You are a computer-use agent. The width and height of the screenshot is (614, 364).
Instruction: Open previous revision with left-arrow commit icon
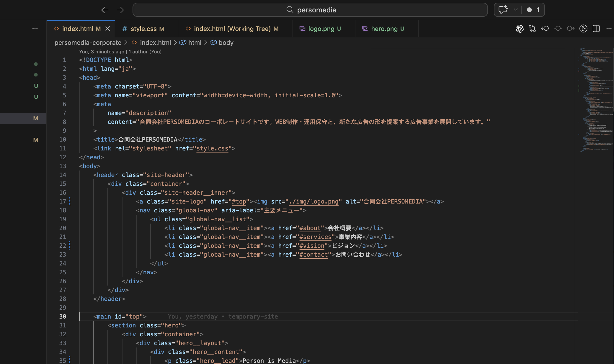tap(545, 29)
